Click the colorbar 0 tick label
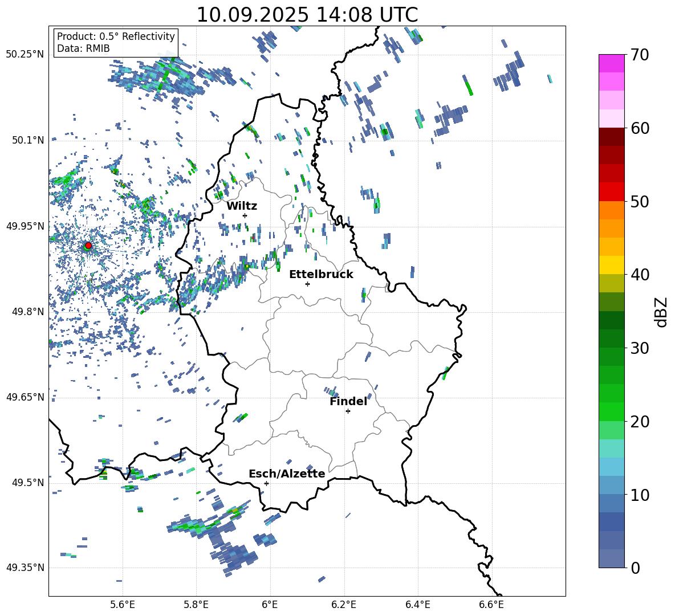The image size is (675, 616). click(x=635, y=568)
